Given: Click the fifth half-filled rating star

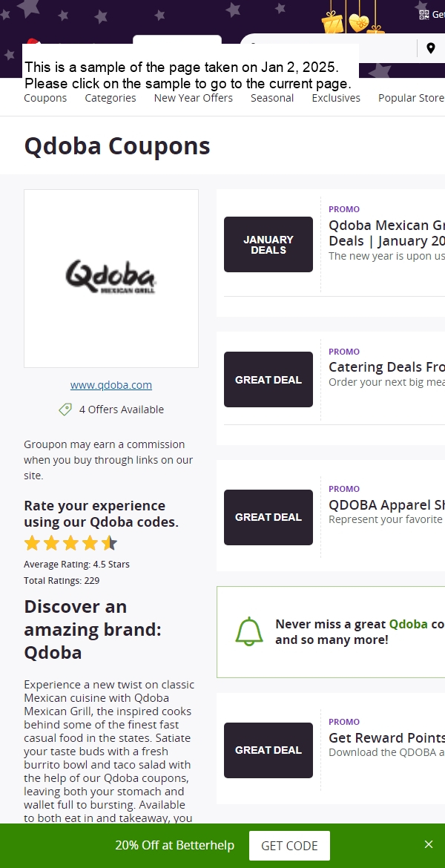Looking at the screenshot, I should 109,543.
